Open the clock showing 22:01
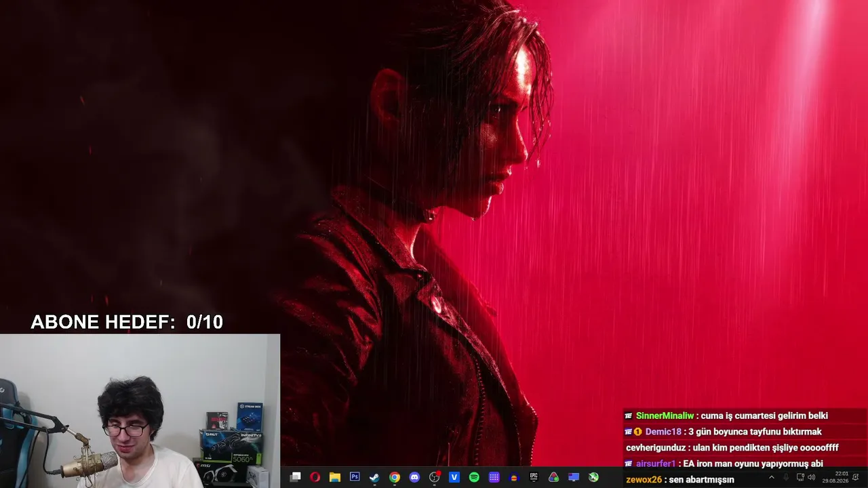This screenshot has height=488, width=868. (835, 477)
